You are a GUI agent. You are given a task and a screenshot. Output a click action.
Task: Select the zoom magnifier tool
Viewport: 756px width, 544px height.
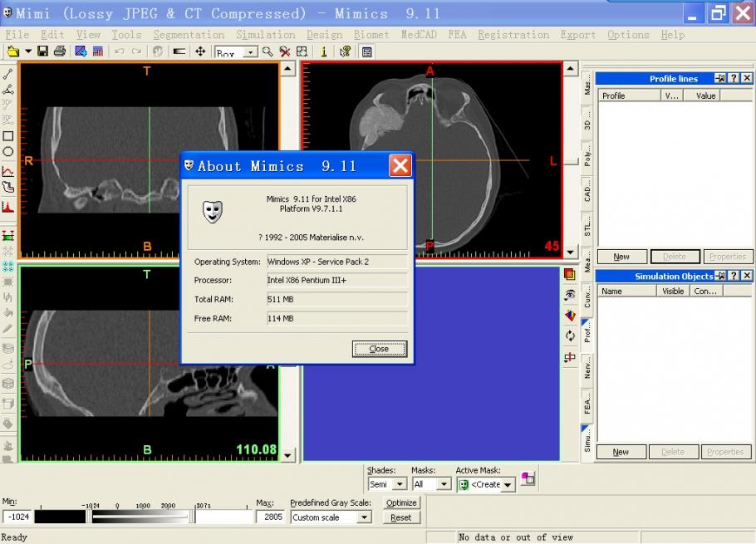[x=268, y=52]
